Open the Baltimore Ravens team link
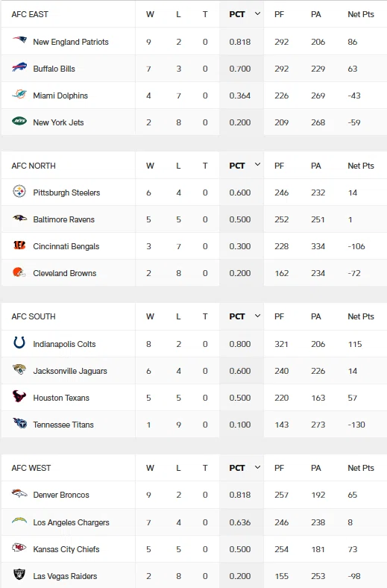 (x=63, y=219)
